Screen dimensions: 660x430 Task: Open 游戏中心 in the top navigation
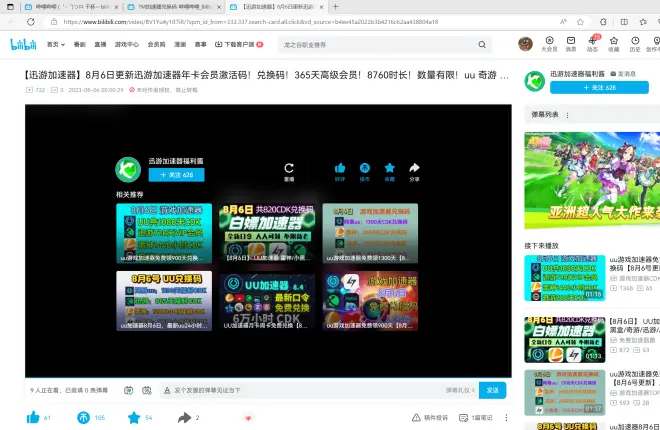(127, 44)
